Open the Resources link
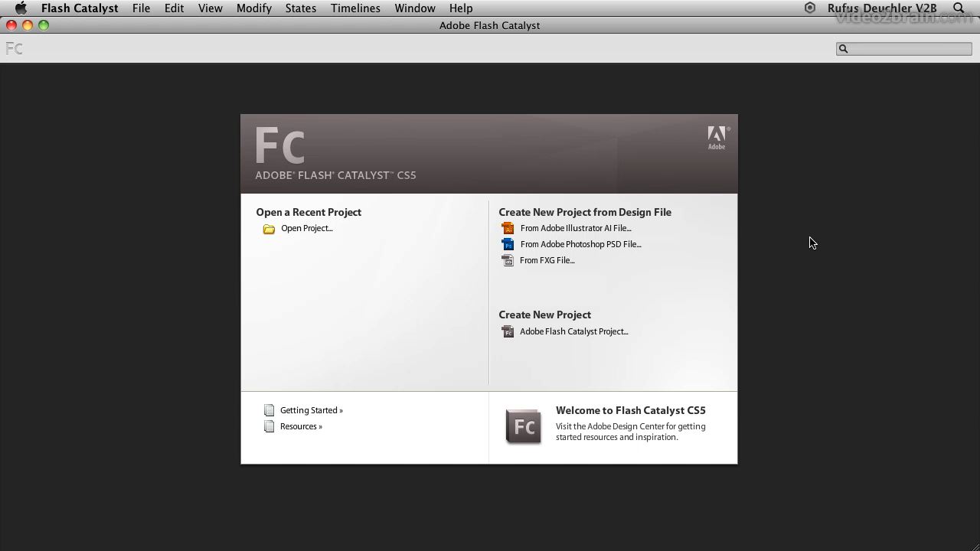The height and width of the screenshot is (551, 980). (301, 426)
